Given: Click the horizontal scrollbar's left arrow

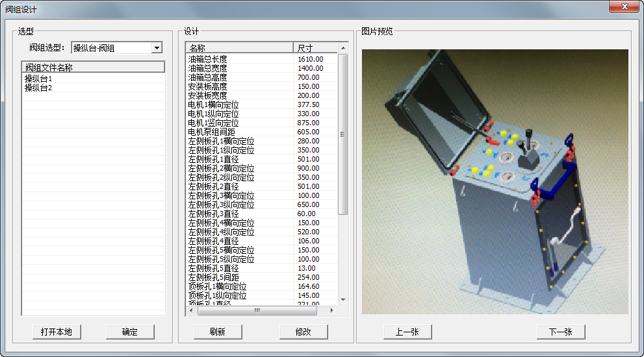Looking at the screenshot, I should (x=190, y=310).
